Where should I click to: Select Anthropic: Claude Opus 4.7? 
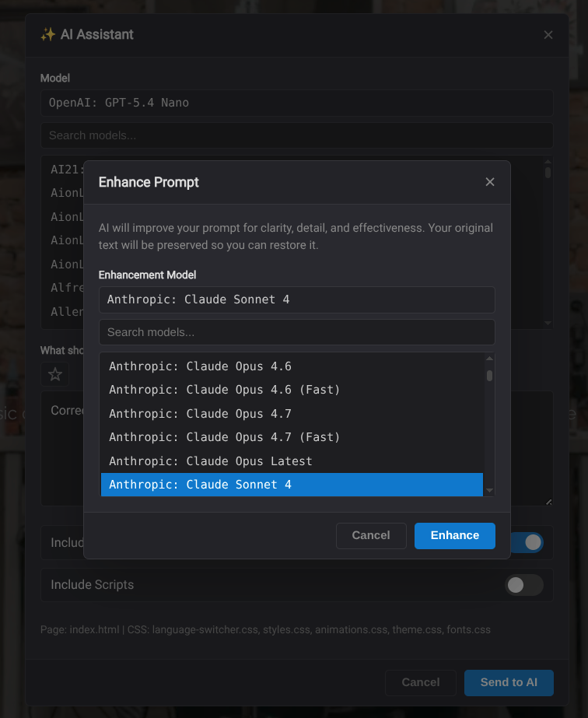pyautogui.click(x=292, y=414)
